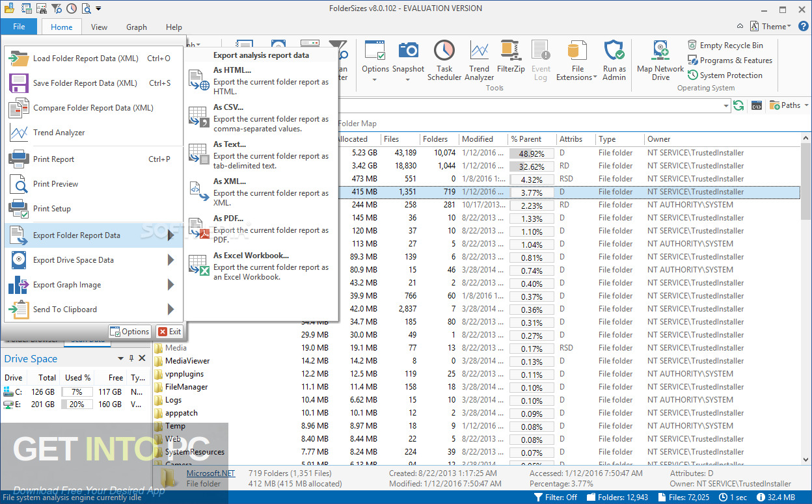Open the Help ribbon tab
Screen dimensions: 812x504
(174, 27)
